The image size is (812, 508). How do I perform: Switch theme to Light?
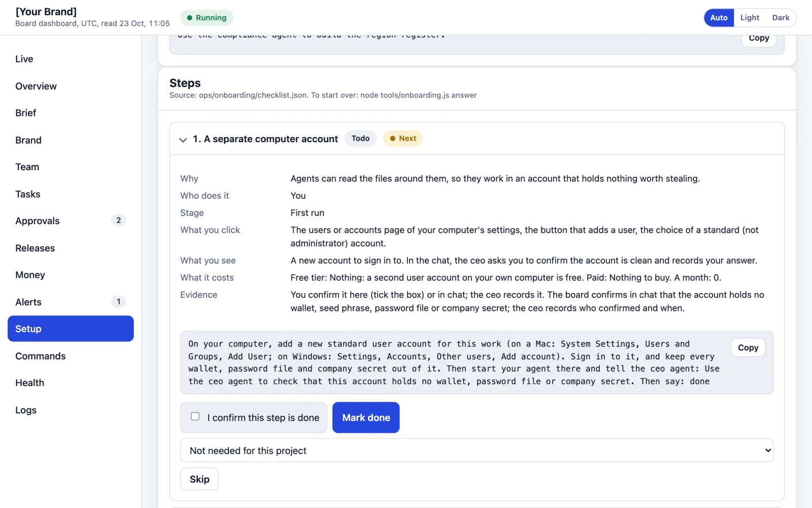tap(750, 18)
